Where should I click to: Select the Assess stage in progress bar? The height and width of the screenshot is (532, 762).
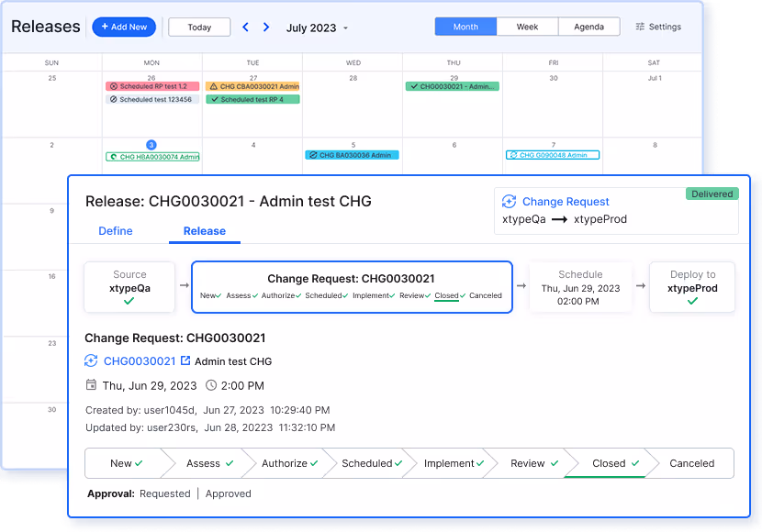click(x=210, y=463)
